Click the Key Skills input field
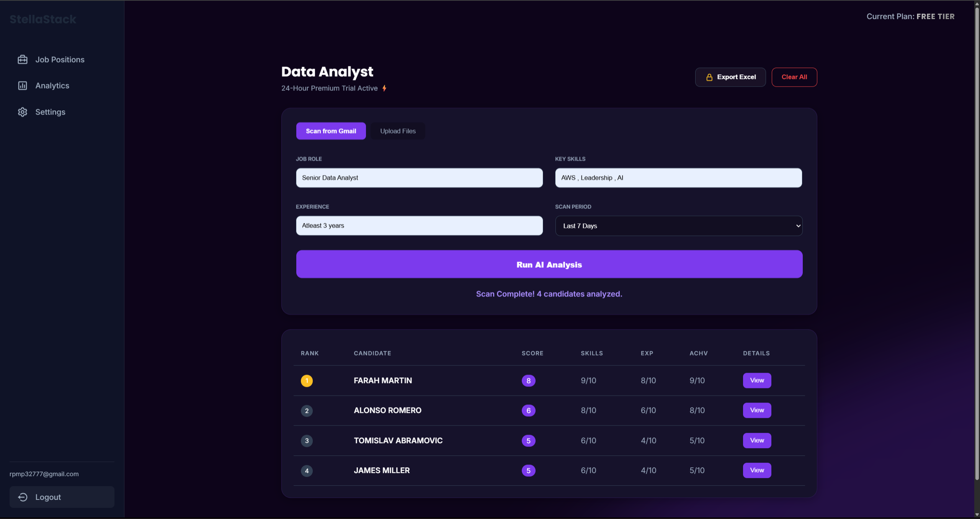 (678, 177)
